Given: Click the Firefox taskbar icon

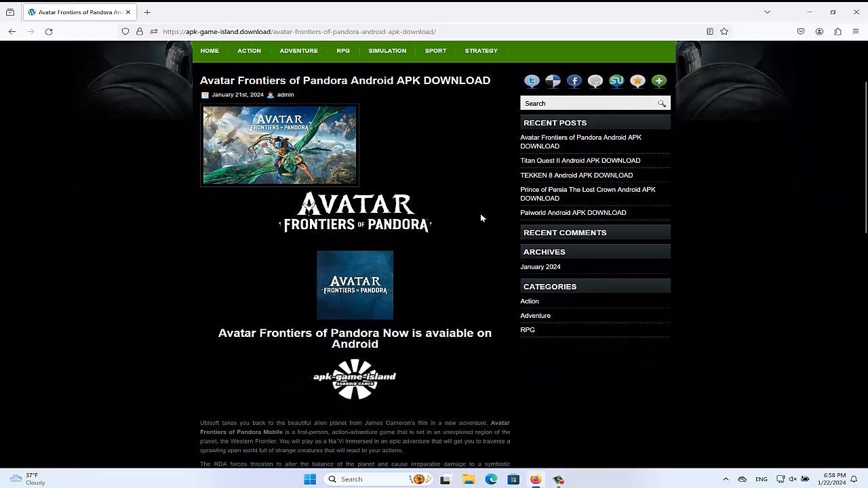Looking at the screenshot, I should coord(536,479).
